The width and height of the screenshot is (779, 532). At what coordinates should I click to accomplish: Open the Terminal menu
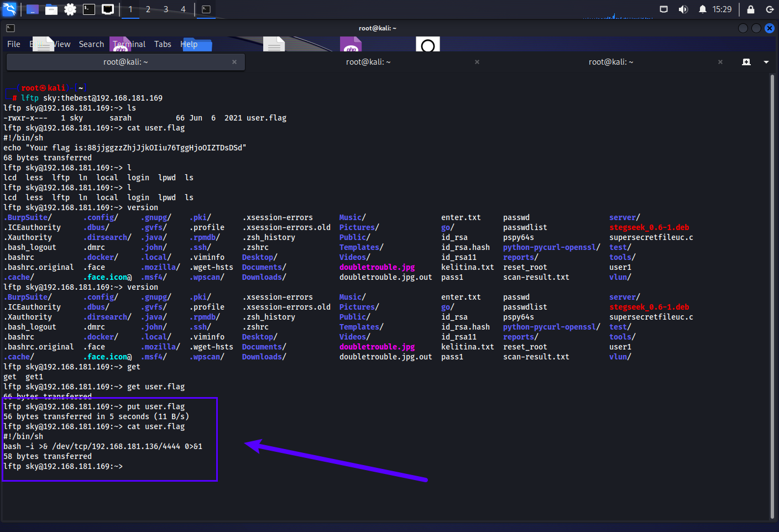coord(129,44)
